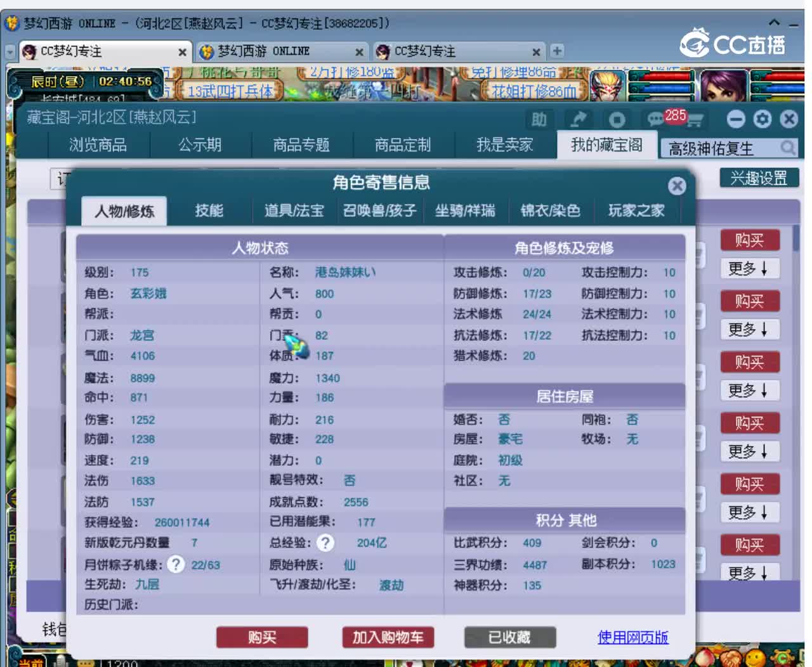Open the 助 helper icon in 藏宝阁 header
The height and width of the screenshot is (667, 812).
coord(539,119)
